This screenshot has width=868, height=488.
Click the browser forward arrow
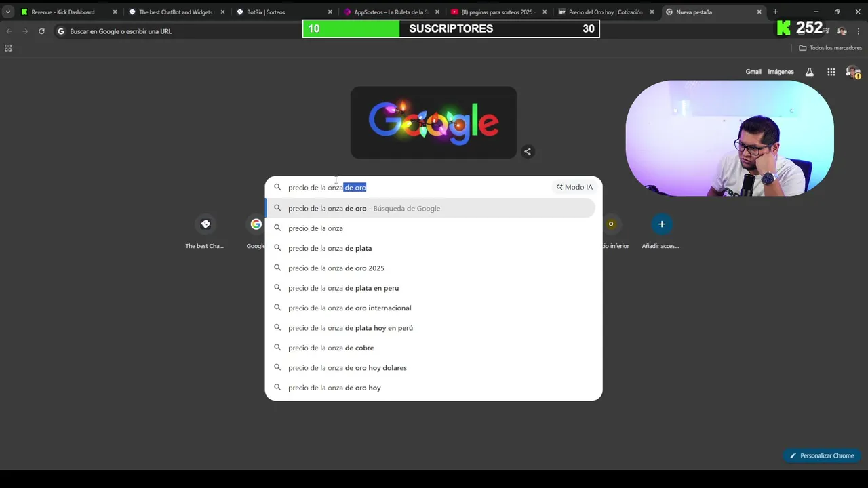25,31
